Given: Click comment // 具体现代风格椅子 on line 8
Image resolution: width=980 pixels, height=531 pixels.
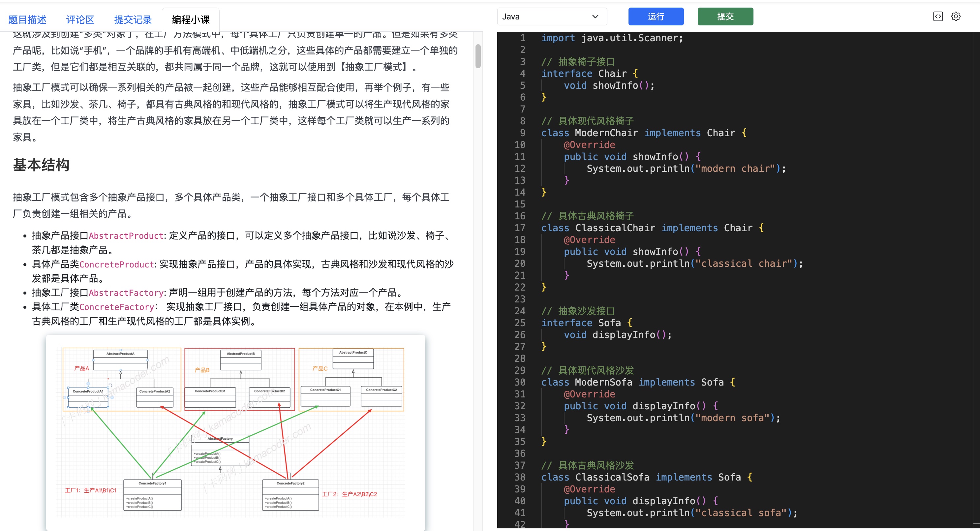Looking at the screenshot, I should click(x=588, y=121).
